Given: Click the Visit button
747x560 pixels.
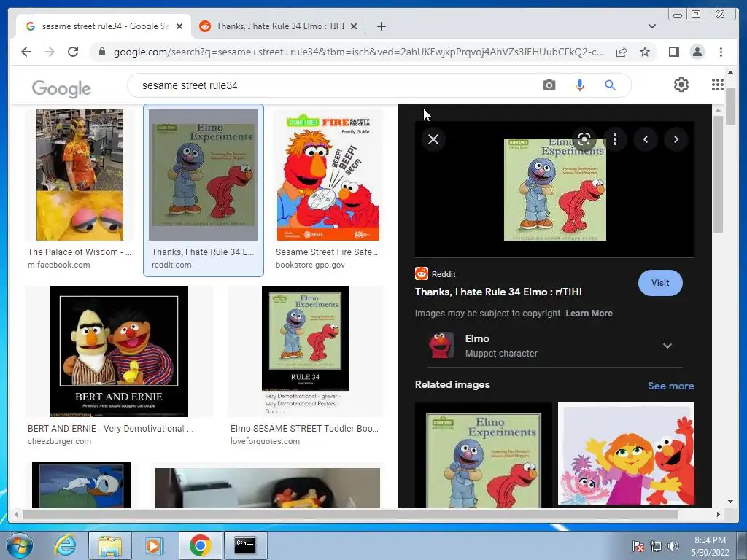Looking at the screenshot, I should point(659,283).
